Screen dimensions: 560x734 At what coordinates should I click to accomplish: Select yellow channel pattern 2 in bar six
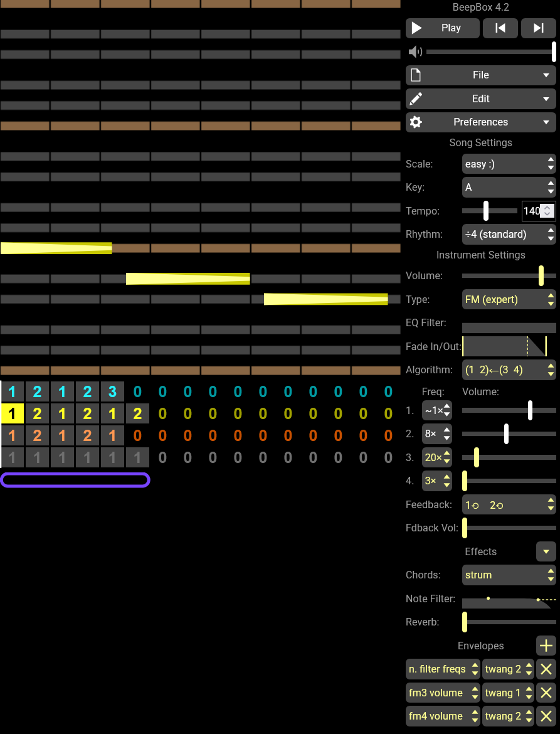coord(137,414)
